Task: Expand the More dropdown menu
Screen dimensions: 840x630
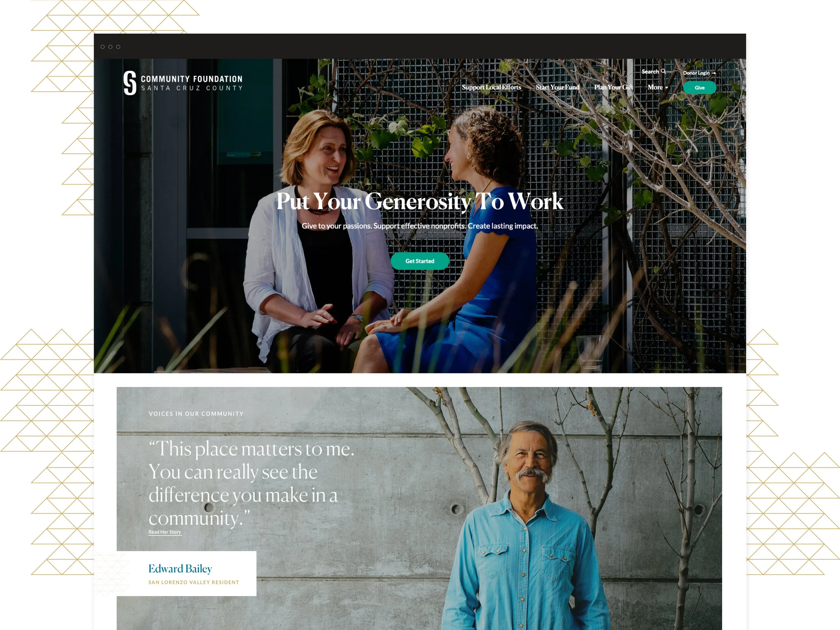Action: [658, 87]
